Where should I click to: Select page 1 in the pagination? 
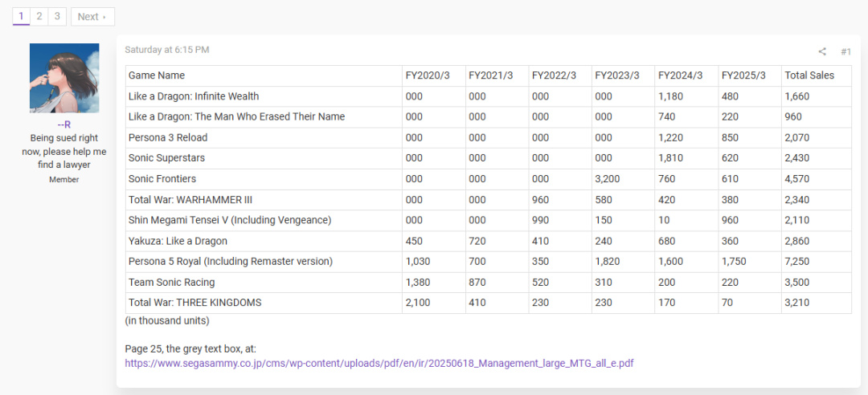point(21,17)
